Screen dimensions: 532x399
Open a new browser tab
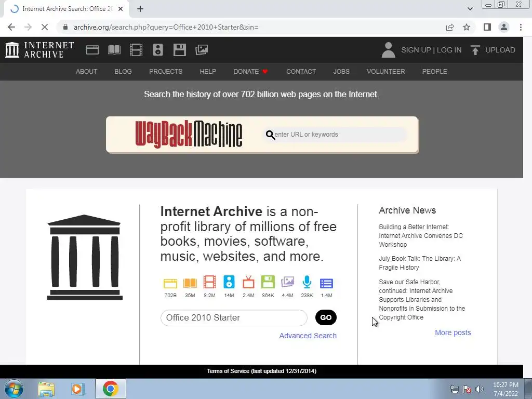pos(140,9)
